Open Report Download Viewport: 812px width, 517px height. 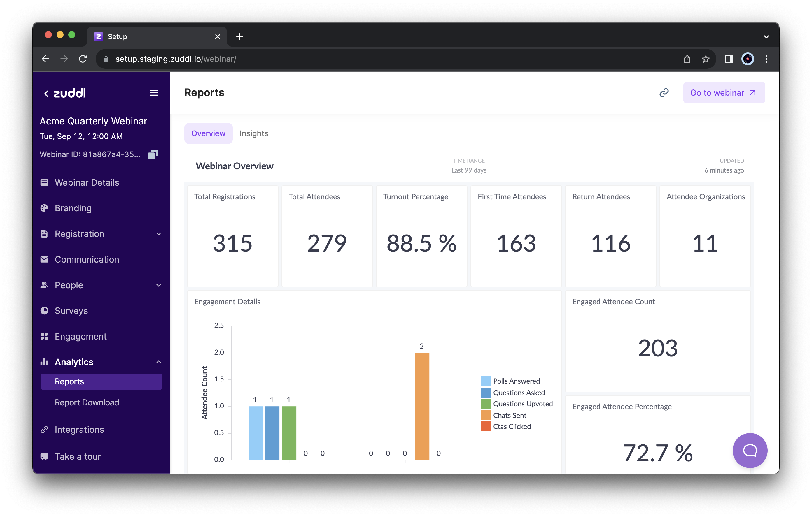coord(87,402)
